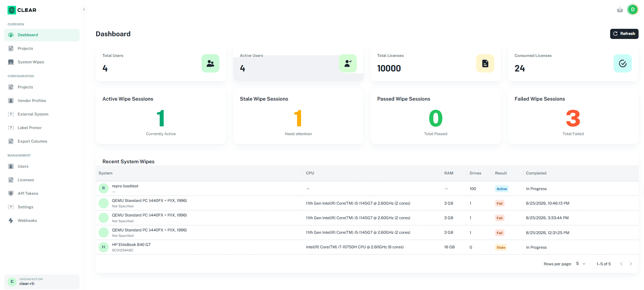Sort table by RAM column header

pyautogui.click(x=449, y=173)
